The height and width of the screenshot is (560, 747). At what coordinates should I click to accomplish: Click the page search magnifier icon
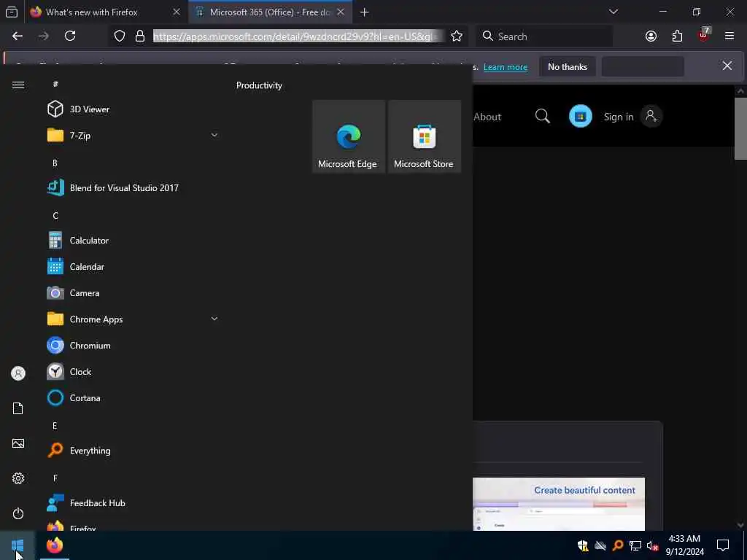tap(542, 116)
